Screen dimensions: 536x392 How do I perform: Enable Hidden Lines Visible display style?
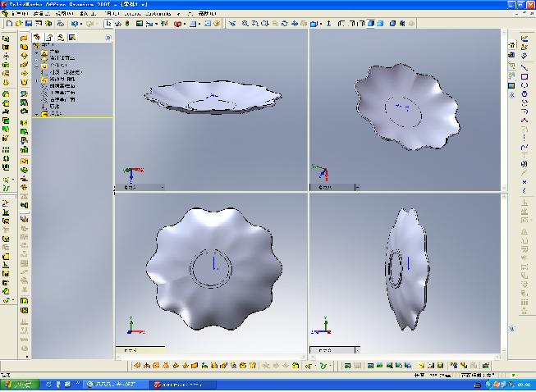pos(352,24)
